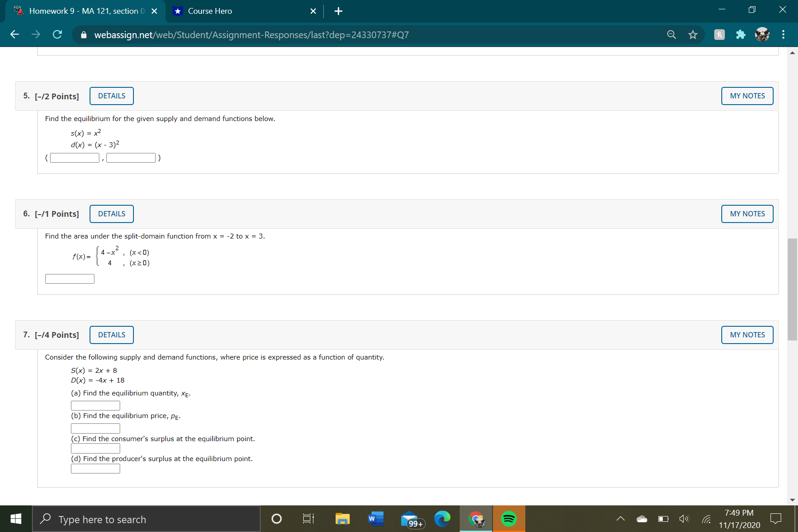Screen dimensions: 798x532
Task: Open Task View on the taskbar
Action: coord(308,519)
